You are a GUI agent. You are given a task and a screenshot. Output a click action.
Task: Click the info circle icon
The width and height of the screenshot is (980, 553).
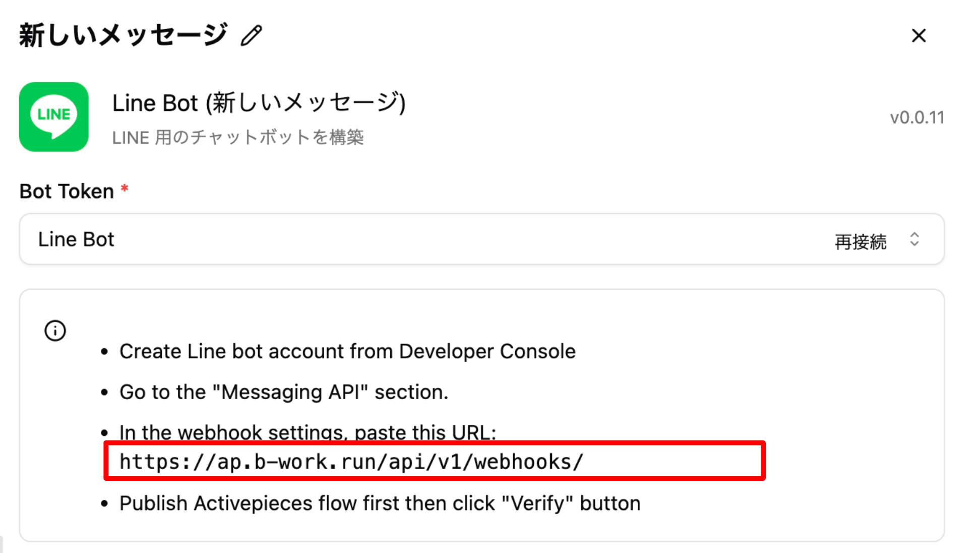point(55,331)
